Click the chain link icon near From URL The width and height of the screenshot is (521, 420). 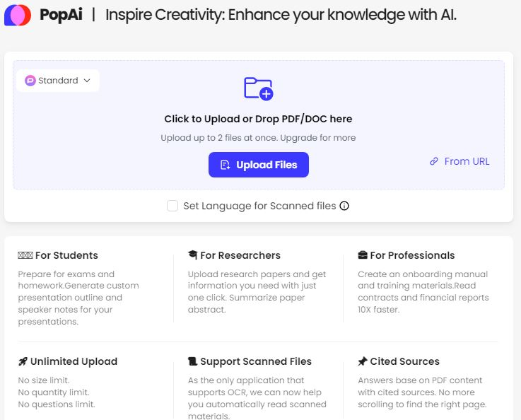(434, 161)
